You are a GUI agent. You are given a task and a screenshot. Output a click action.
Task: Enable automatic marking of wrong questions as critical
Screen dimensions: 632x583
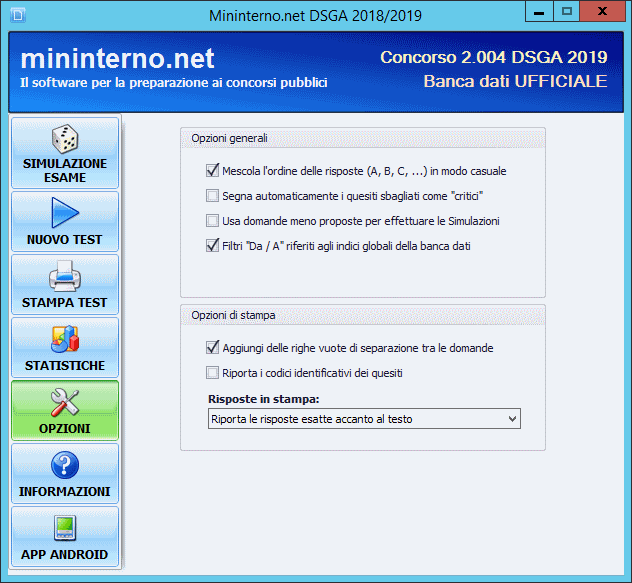[x=212, y=196]
